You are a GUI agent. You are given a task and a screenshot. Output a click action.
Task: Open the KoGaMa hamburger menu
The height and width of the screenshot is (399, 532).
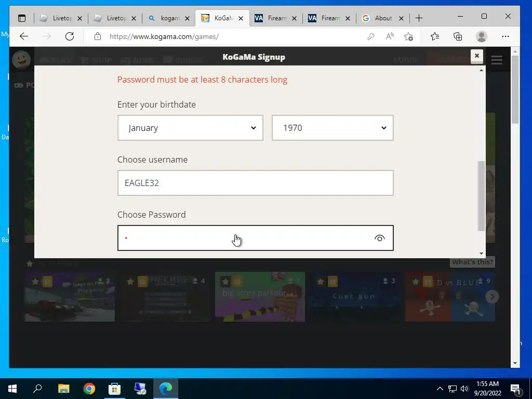(x=497, y=60)
